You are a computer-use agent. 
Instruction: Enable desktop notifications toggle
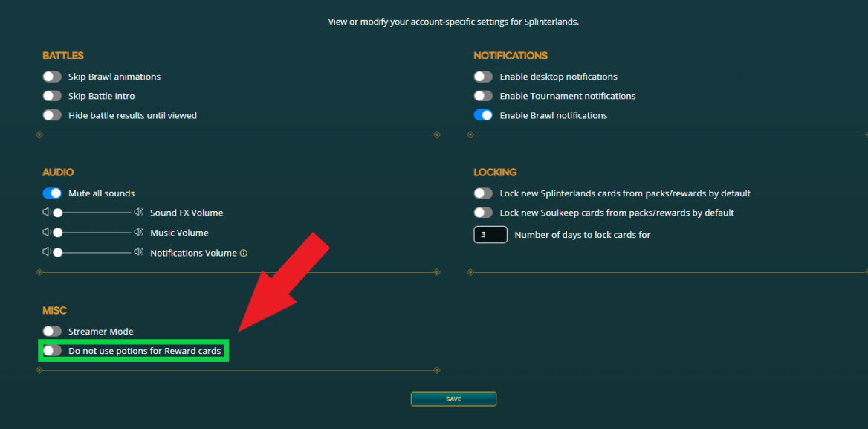(x=483, y=77)
